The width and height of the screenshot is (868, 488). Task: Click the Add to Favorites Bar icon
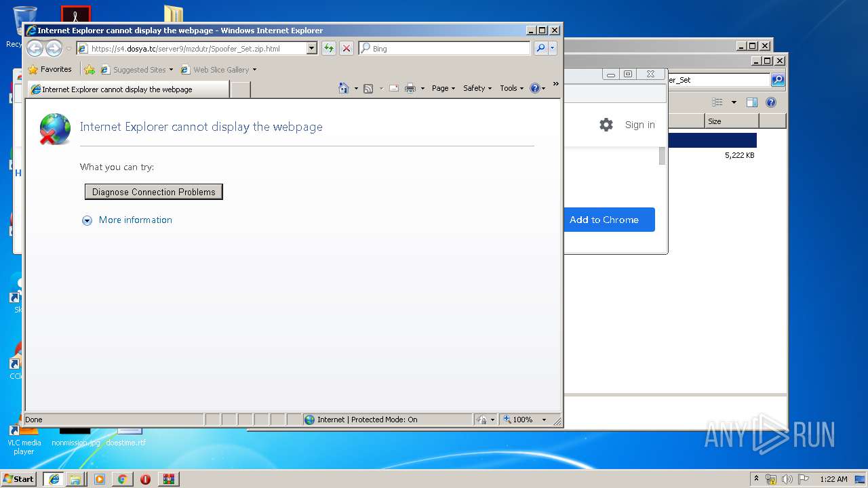pyautogui.click(x=90, y=69)
